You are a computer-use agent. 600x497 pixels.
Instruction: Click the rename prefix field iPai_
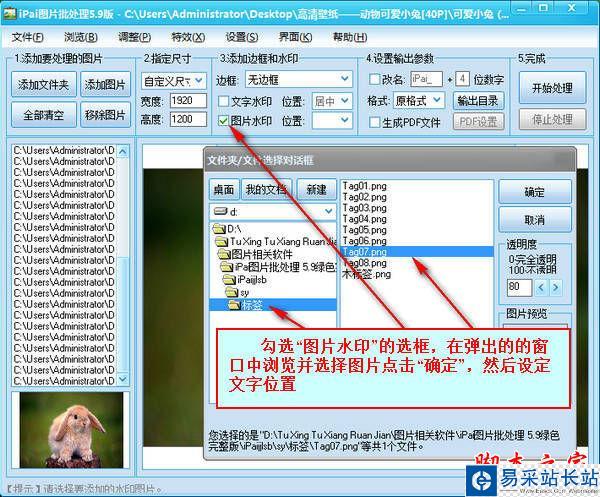pyautogui.click(x=426, y=79)
